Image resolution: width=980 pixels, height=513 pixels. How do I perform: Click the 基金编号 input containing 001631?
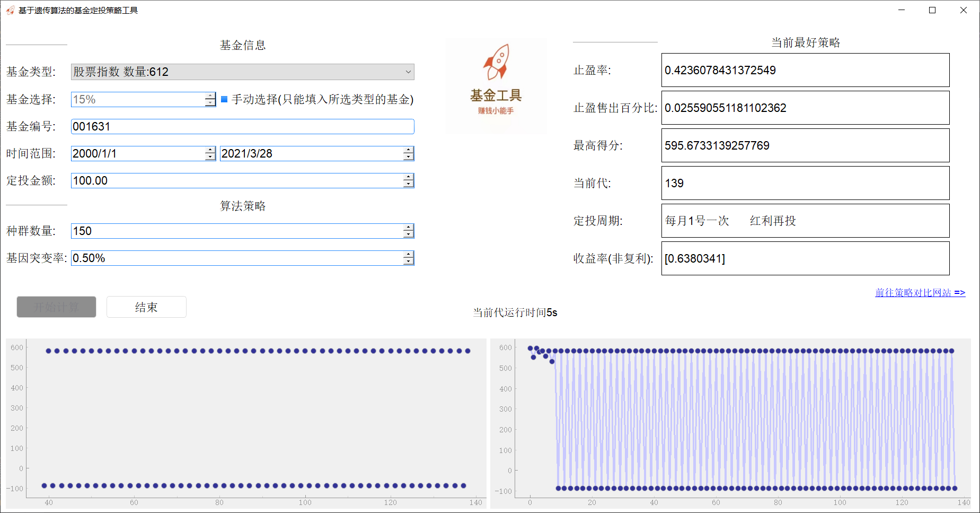242,126
